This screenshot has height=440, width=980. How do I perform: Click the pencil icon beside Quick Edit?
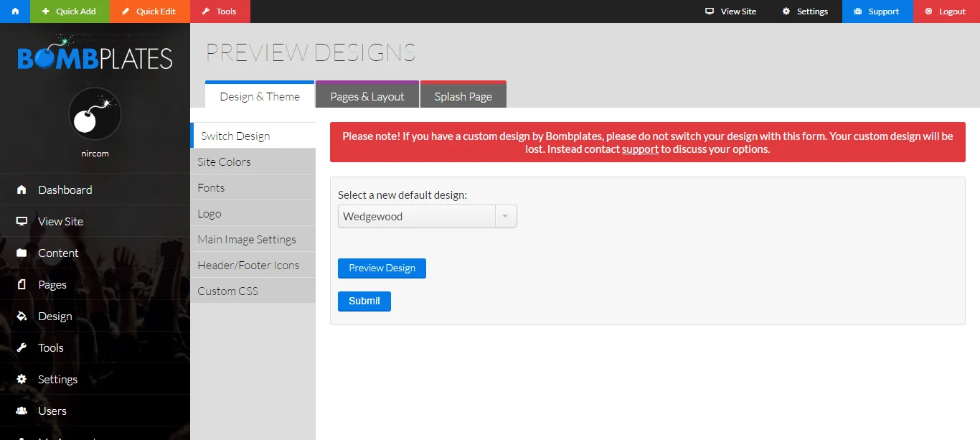(x=126, y=11)
